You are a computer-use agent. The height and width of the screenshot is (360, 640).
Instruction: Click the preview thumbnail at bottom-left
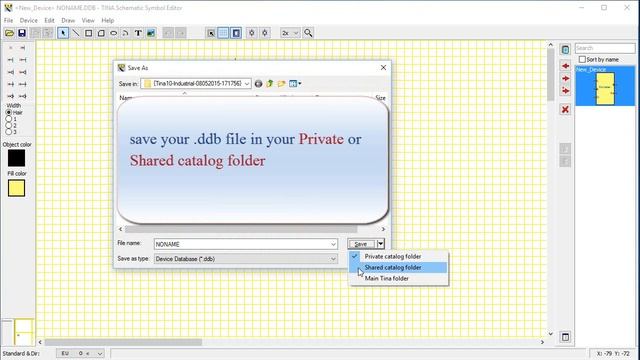pyautogui.click(x=24, y=332)
